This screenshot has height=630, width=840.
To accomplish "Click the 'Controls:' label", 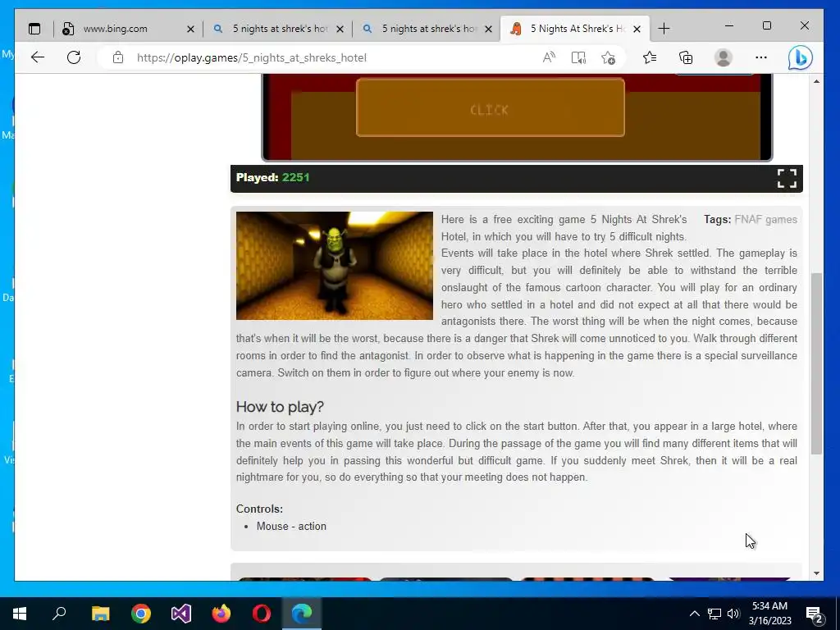I will point(259,509).
